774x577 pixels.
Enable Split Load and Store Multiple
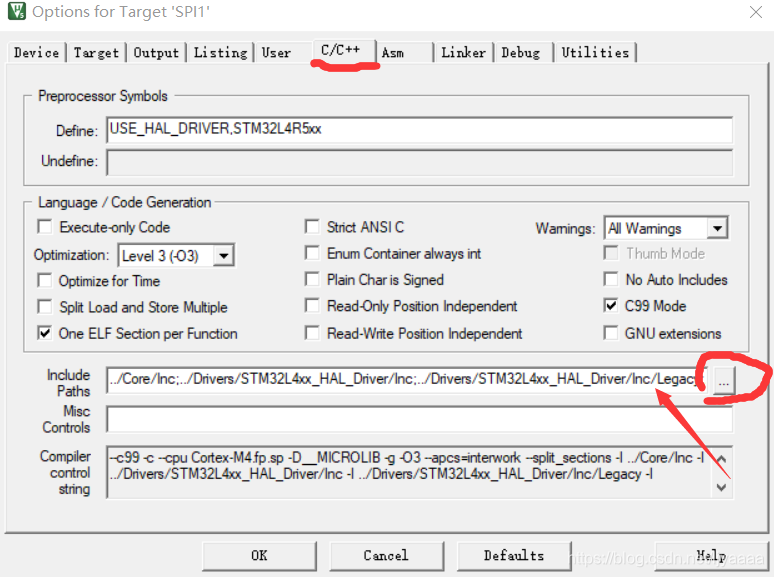click(45, 307)
